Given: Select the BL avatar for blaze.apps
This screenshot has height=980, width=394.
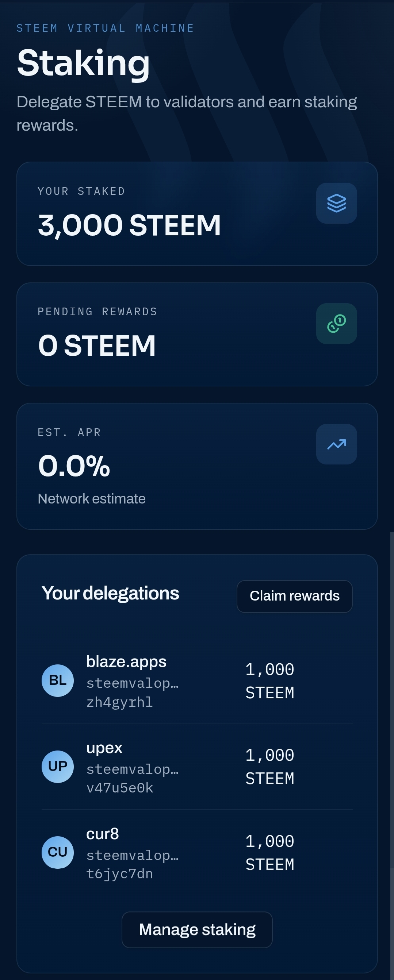Looking at the screenshot, I should (x=57, y=680).
